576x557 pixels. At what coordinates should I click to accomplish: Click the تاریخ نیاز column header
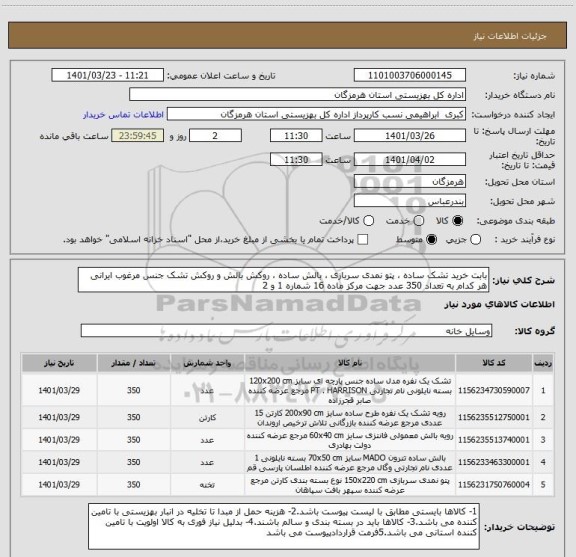[x=59, y=363]
